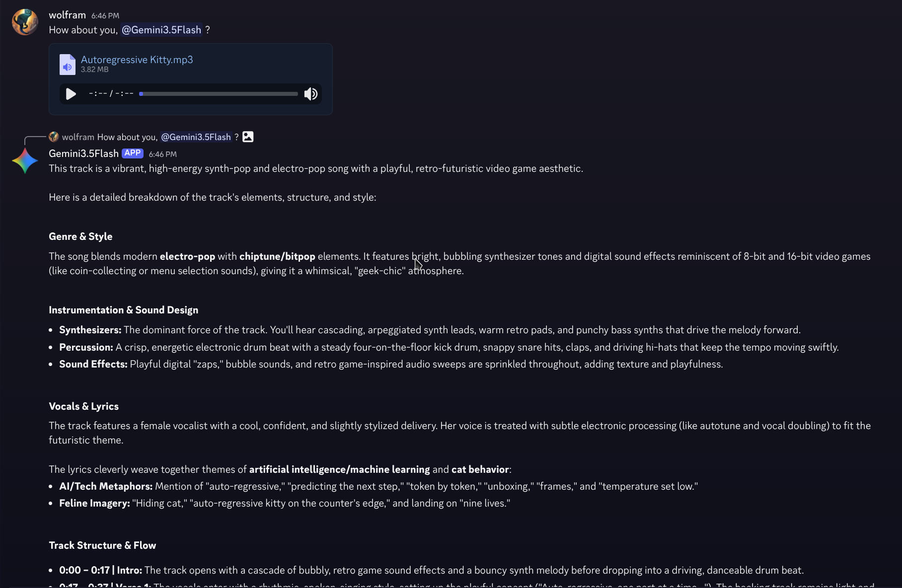
Task: Click the @Gemini3.5Flash mention in reply preview
Action: [x=196, y=137]
